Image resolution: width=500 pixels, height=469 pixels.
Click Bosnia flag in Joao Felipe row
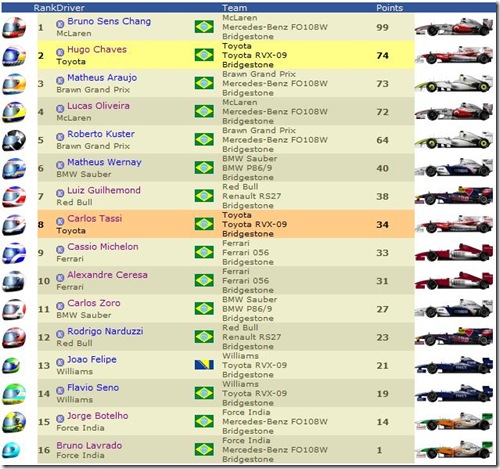204,365
